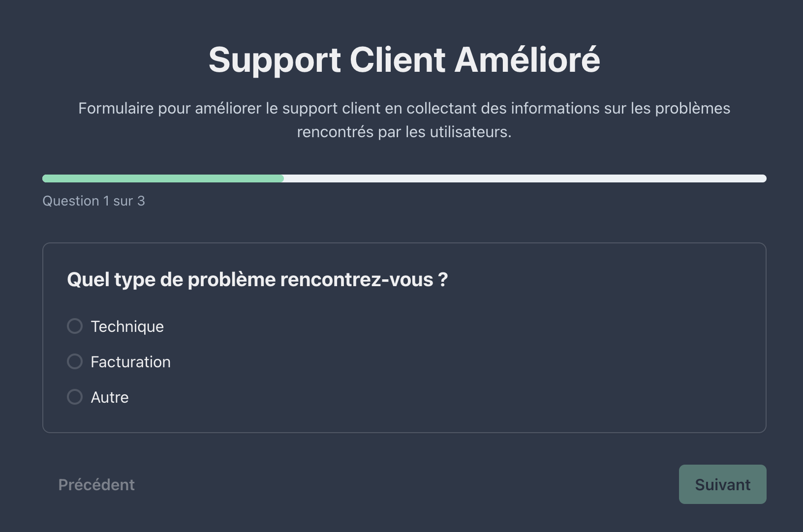Click the description line starting with "Formulaire pour améliorer"
803x532 pixels.
(x=404, y=108)
